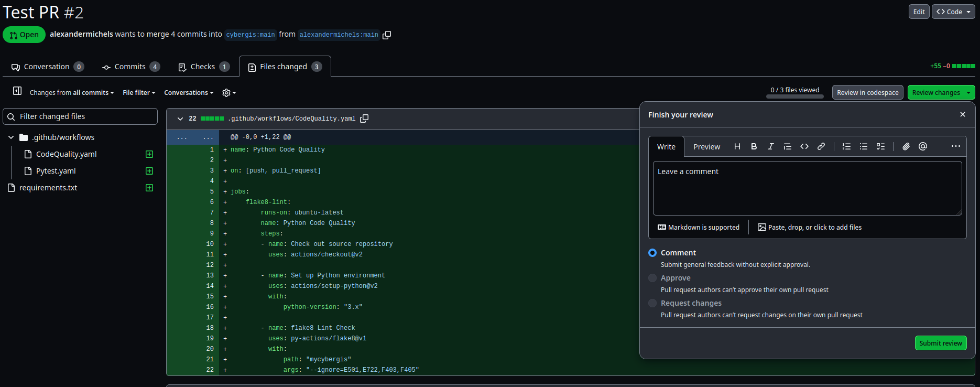The height and width of the screenshot is (387, 980).
Task: Click added-file icon beside CodeQuality.yaml
Action: pyautogui.click(x=149, y=154)
